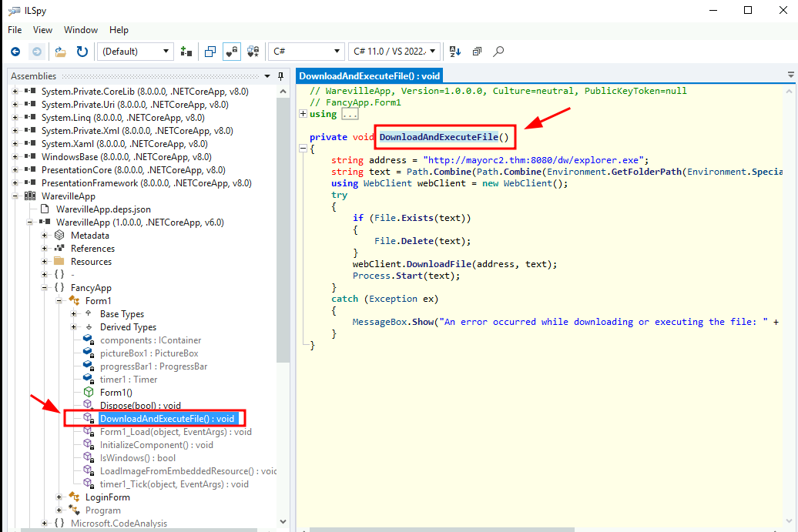The image size is (798, 532).
Task: Toggle the show all types and members button
Action: [x=253, y=52]
